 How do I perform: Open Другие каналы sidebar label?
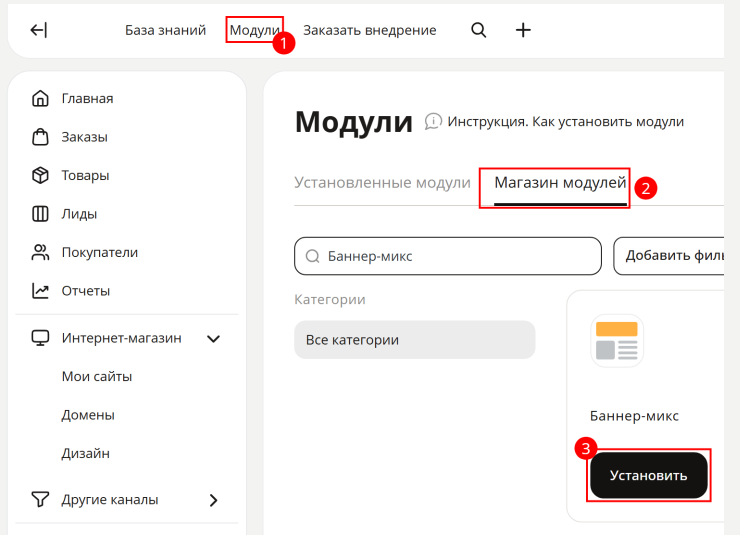(x=109, y=500)
